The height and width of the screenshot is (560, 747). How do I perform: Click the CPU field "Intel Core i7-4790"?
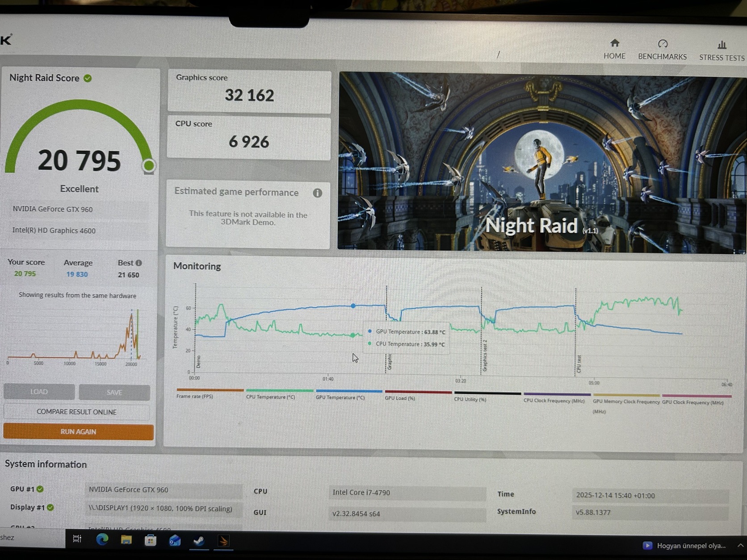coord(407,493)
